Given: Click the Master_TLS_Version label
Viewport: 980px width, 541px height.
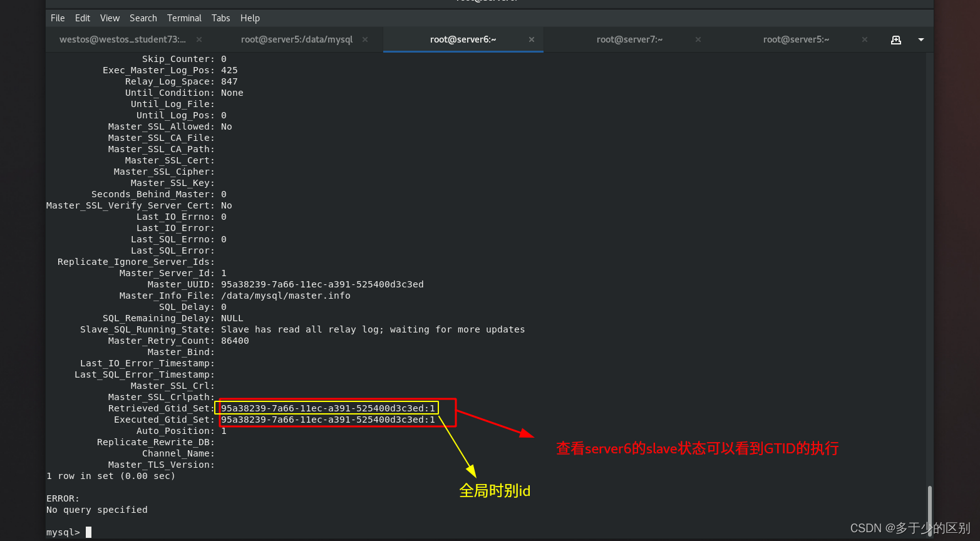Looking at the screenshot, I should [162, 465].
